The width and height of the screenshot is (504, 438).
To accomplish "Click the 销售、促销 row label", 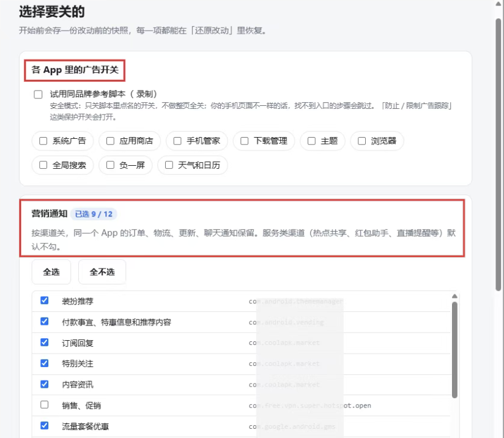I will pyautogui.click(x=81, y=406).
